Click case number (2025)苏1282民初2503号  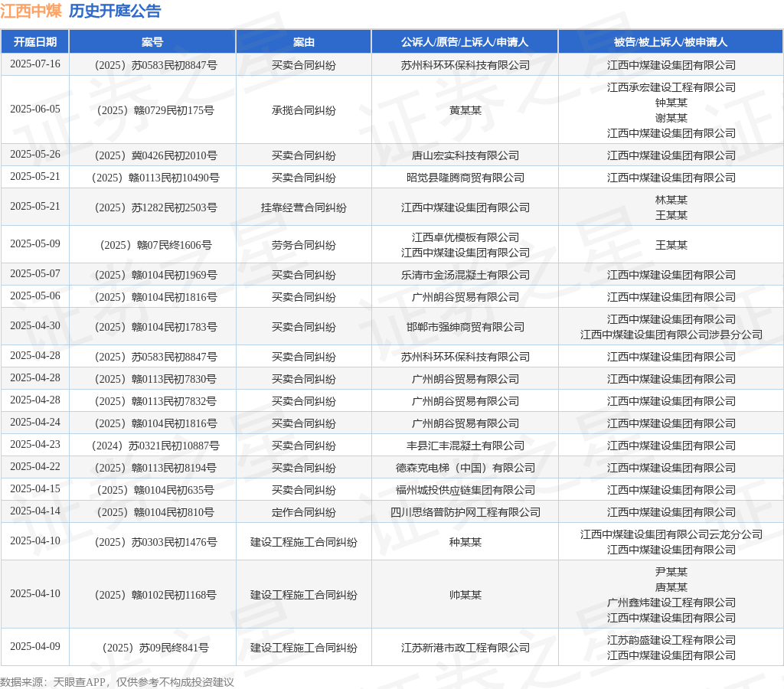(x=155, y=207)
